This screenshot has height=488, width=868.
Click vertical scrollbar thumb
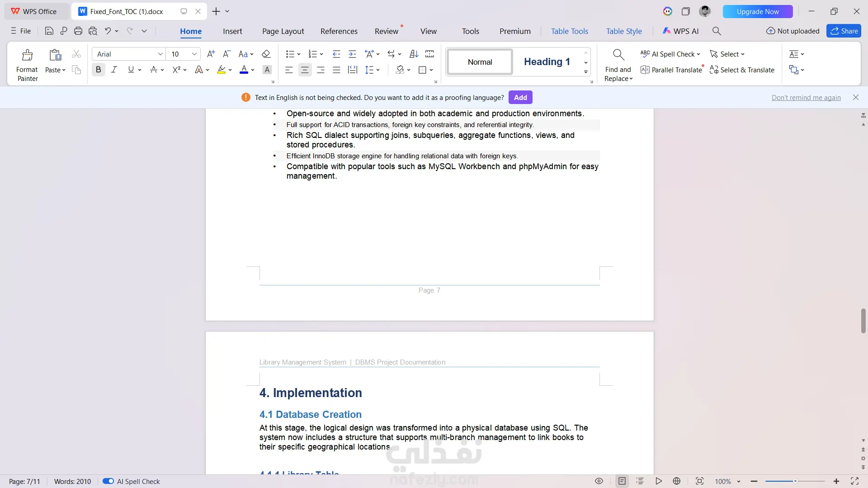point(863,321)
